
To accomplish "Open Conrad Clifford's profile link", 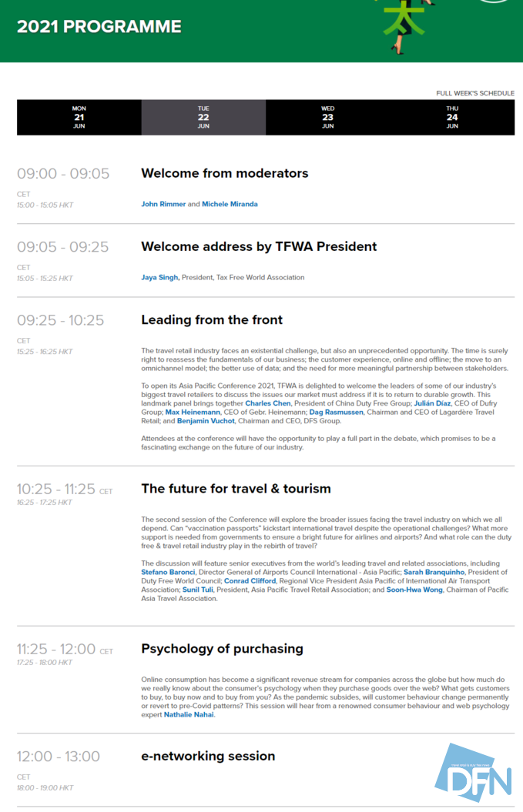I will (x=250, y=581).
